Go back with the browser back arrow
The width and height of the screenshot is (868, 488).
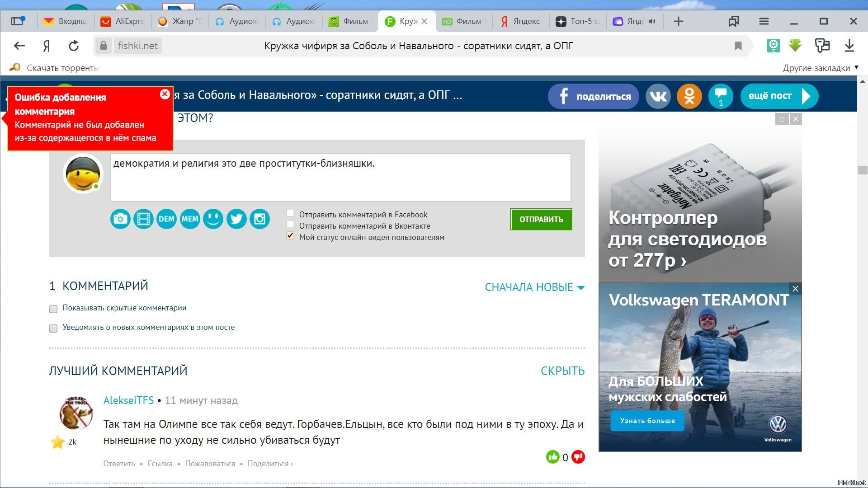click(19, 46)
